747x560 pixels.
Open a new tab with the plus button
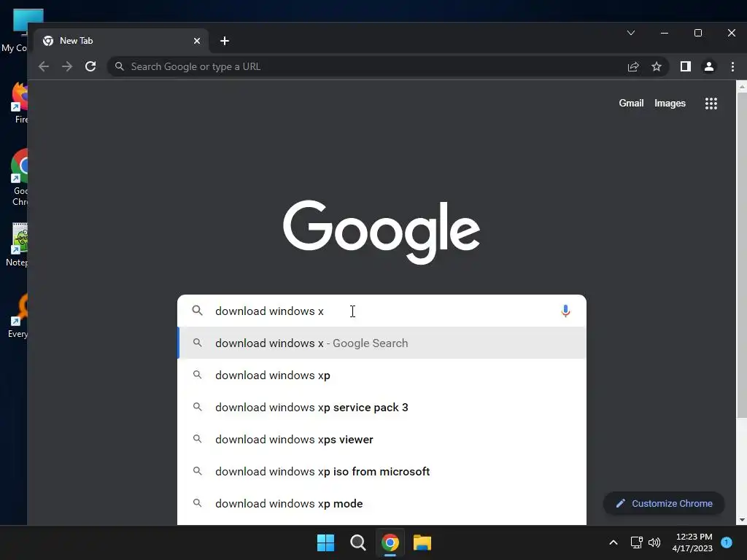[x=225, y=41]
